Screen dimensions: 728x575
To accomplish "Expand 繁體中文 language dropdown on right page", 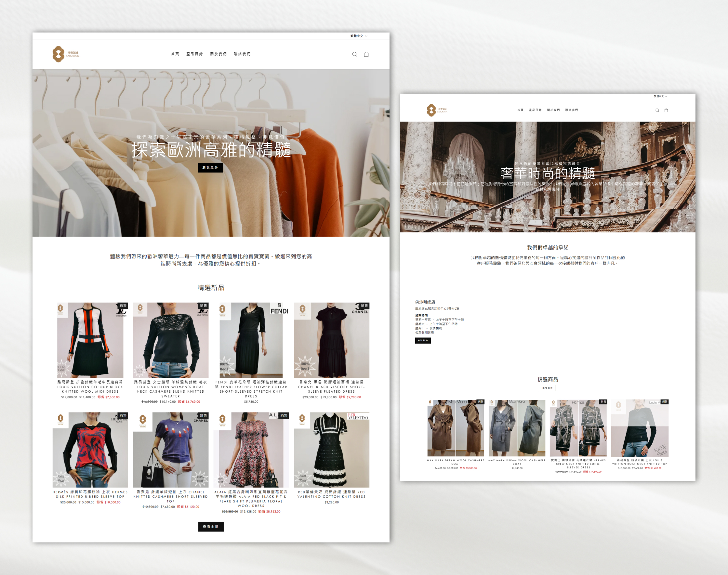I will pos(660,96).
